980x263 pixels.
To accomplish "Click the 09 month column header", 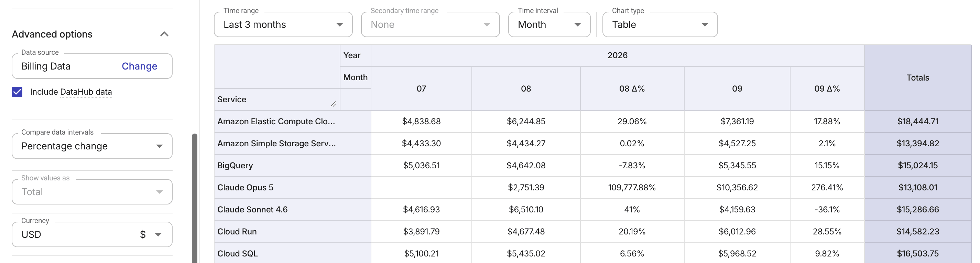I will click(x=737, y=89).
